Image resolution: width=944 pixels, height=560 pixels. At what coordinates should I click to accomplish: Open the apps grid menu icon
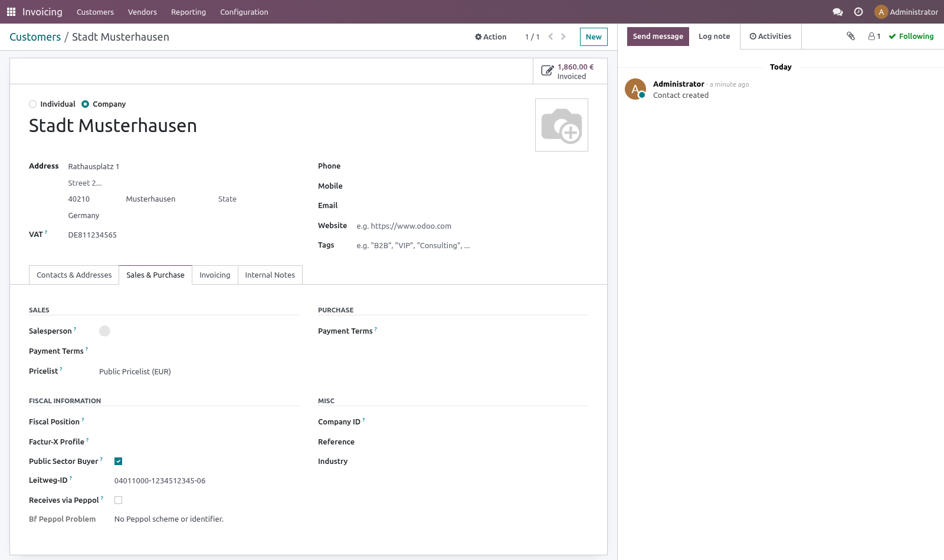[x=11, y=12]
